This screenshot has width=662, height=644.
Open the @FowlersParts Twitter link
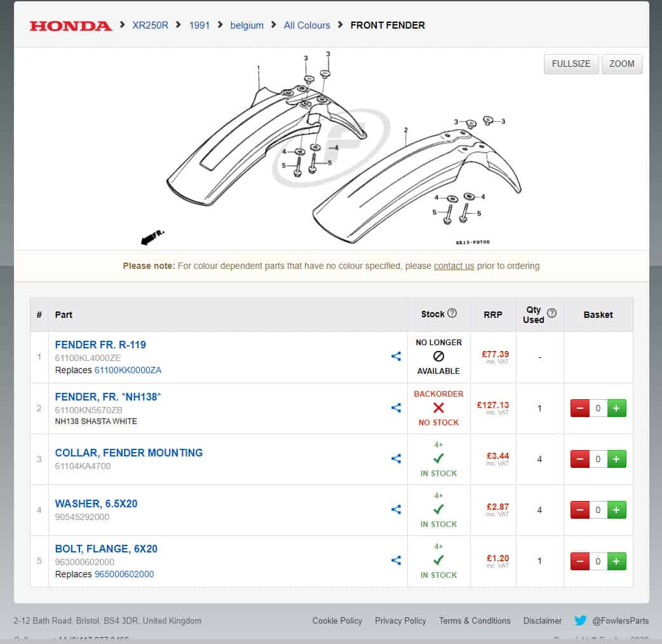point(620,620)
